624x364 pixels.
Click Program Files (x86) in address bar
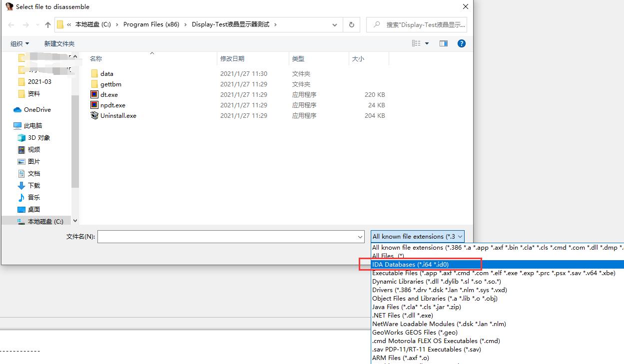pyautogui.click(x=151, y=24)
